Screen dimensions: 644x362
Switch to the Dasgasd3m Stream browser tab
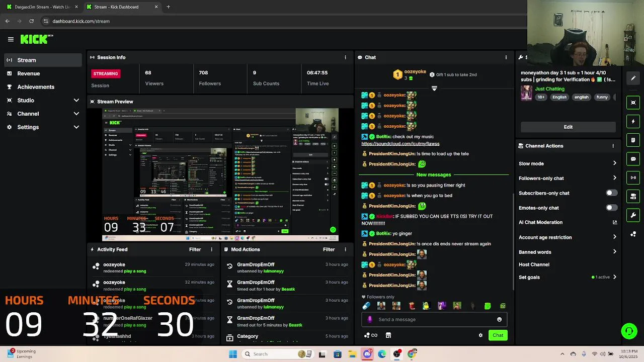[x=42, y=7]
